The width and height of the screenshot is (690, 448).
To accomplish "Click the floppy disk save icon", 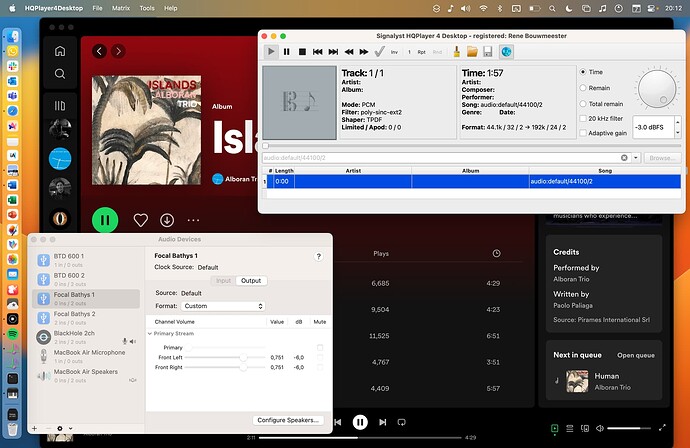I will coord(488,52).
